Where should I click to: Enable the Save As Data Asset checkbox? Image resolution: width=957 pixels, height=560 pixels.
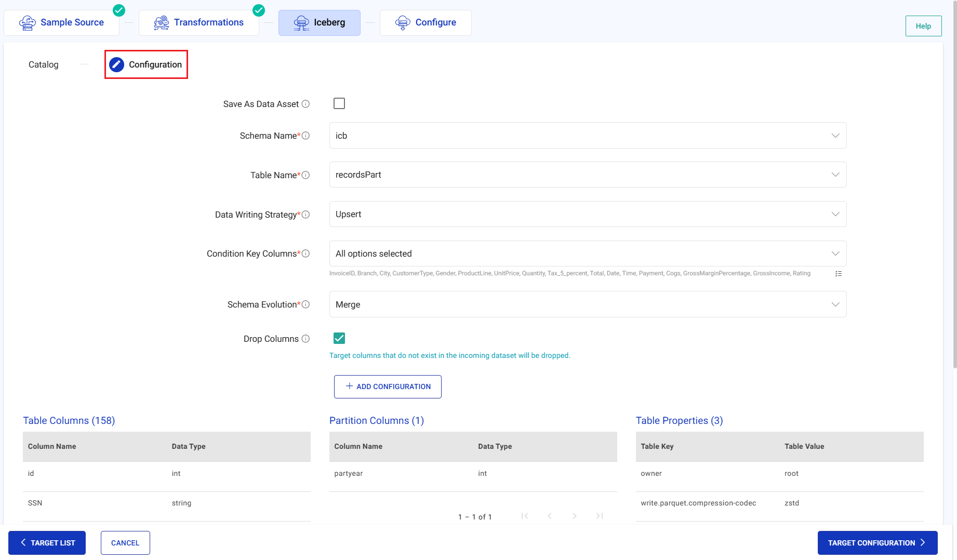click(339, 103)
